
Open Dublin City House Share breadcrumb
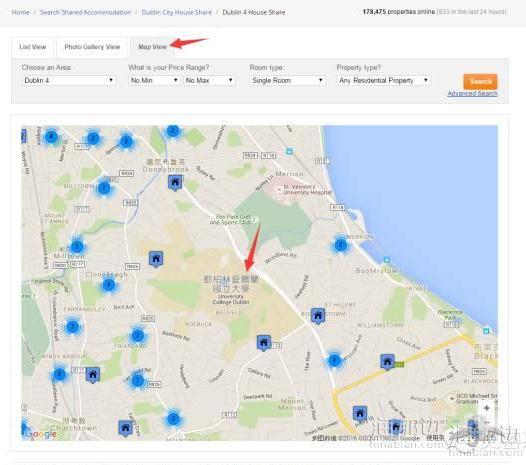176,12
